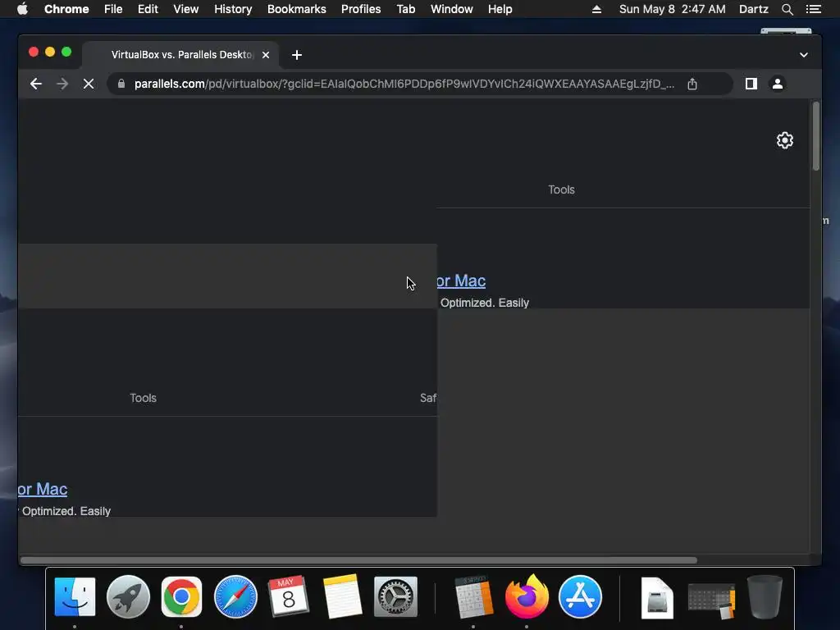Open System Preferences from the Dock
Screen dimensions: 840x630
click(x=395, y=597)
